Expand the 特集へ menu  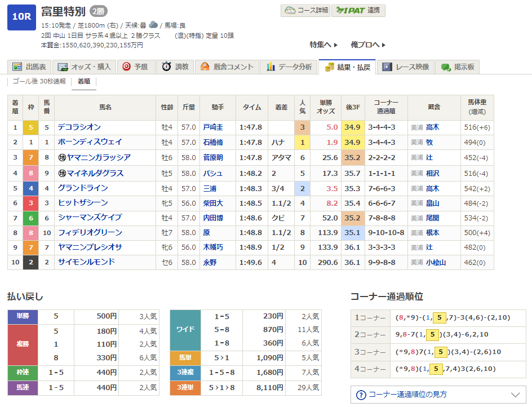tap(323, 45)
